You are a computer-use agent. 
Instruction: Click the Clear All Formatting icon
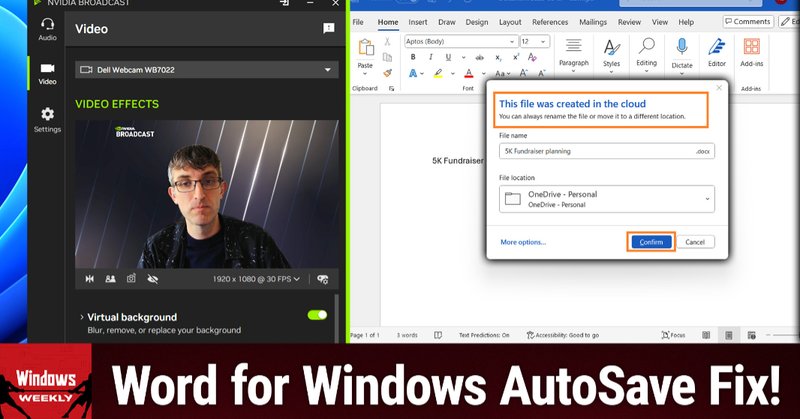pyautogui.click(x=532, y=57)
